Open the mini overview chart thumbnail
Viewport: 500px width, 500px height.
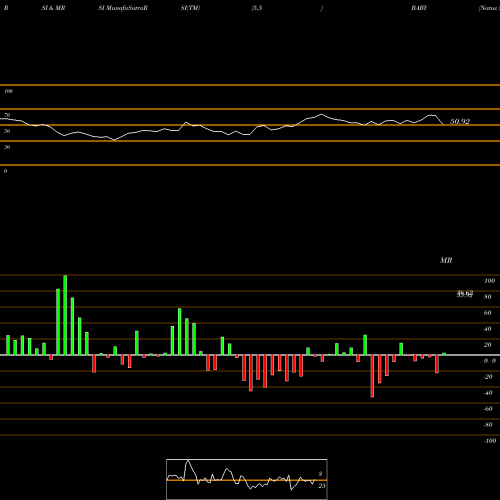coord(247,479)
